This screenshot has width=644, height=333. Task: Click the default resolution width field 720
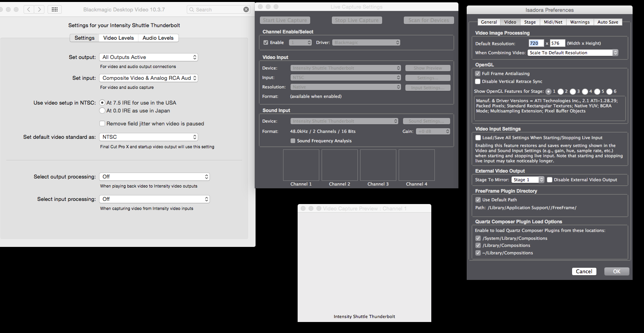tap(536, 43)
